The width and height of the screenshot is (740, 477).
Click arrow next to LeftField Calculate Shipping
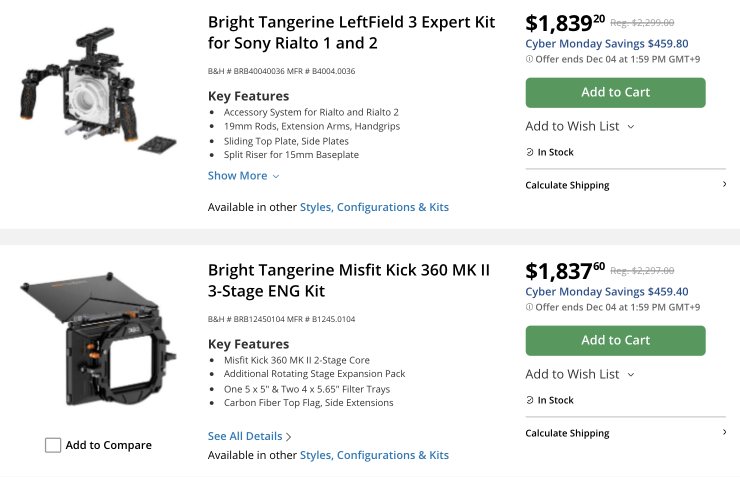[724, 184]
